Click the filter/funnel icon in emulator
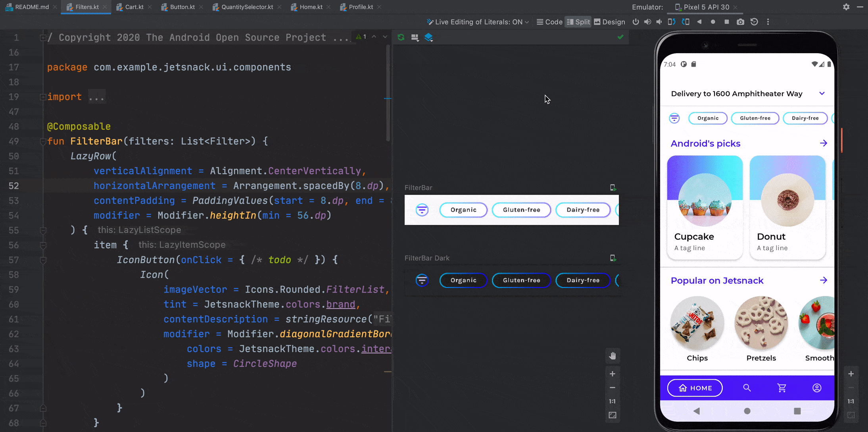Viewport: 868px width, 432px height. point(674,118)
